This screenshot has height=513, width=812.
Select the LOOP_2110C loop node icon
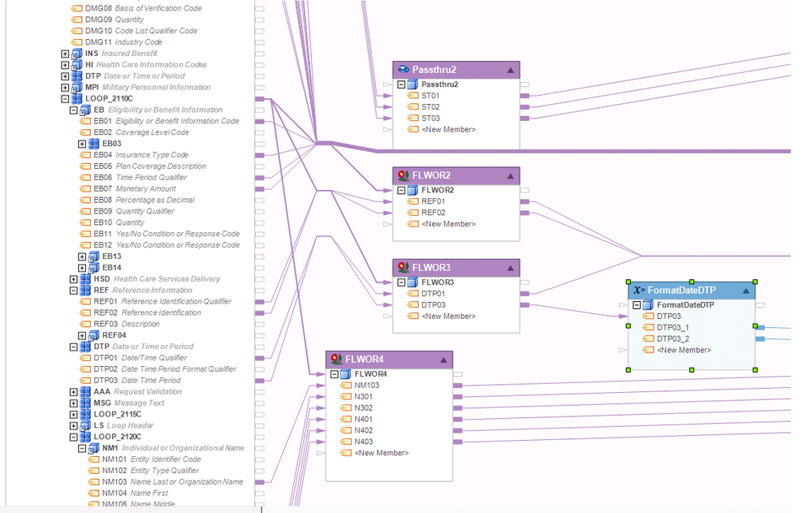(76, 98)
